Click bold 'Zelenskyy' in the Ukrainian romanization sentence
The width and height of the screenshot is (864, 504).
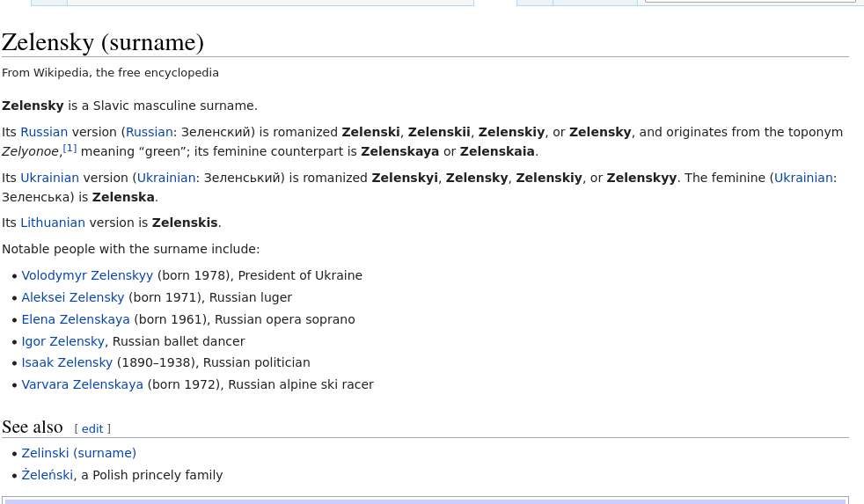[641, 178]
